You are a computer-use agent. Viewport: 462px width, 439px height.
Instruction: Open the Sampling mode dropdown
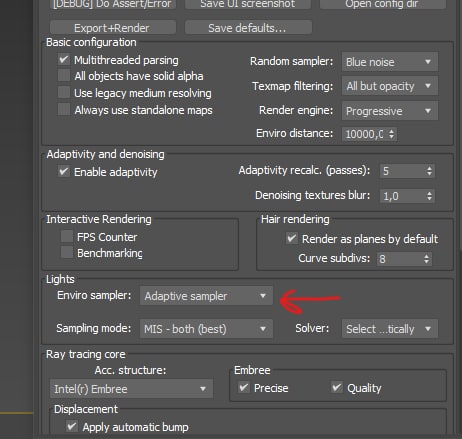pos(206,329)
